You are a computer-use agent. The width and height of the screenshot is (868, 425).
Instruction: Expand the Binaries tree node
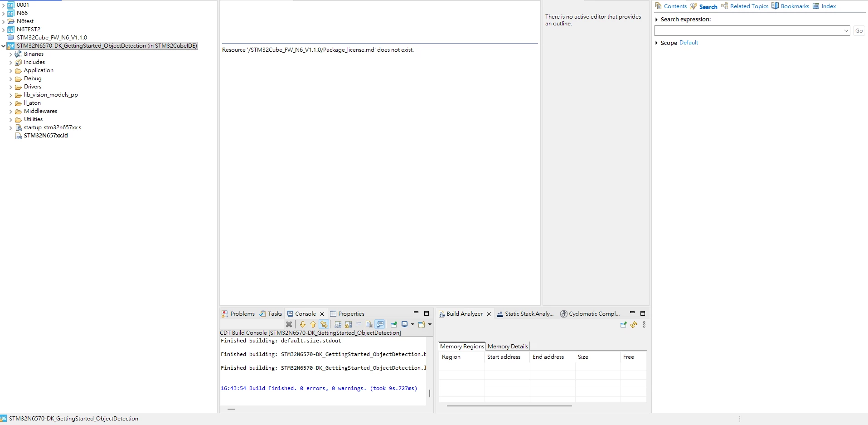pyautogui.click(x=10, y=54)
